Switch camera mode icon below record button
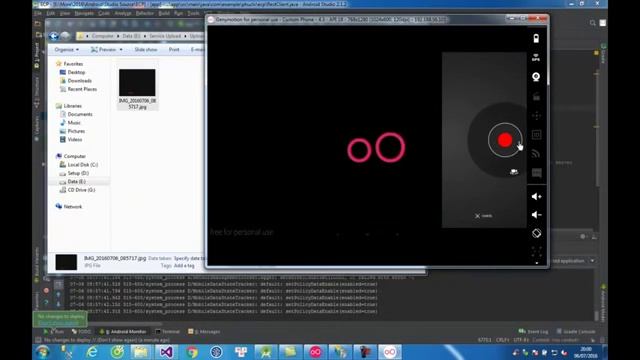 [514, 172]
